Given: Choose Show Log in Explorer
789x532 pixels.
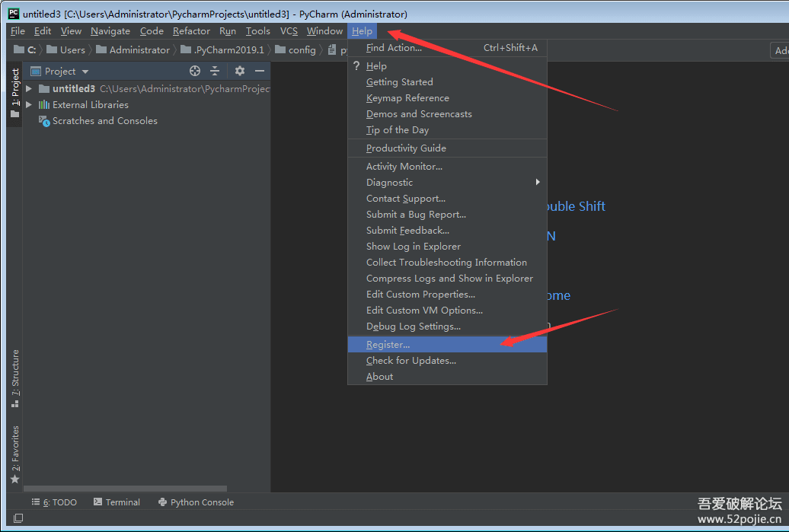Looking at the screenshot, I should (447, 247).
